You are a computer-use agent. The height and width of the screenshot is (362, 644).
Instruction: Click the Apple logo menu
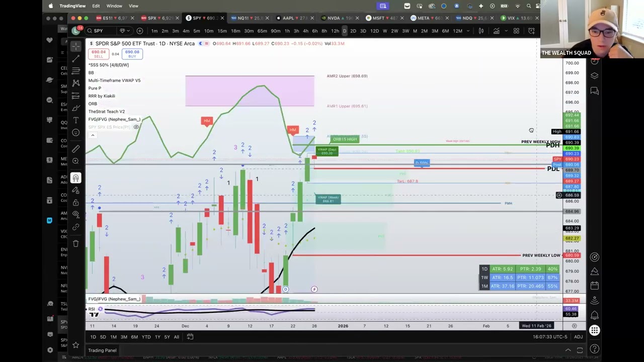click(x=50, y=6)
